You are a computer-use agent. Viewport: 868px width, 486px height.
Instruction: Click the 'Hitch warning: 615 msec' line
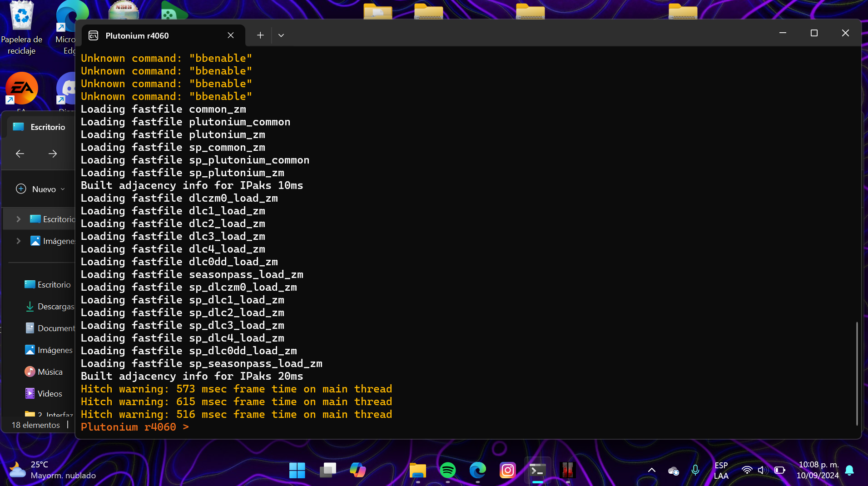pos(236,402)
